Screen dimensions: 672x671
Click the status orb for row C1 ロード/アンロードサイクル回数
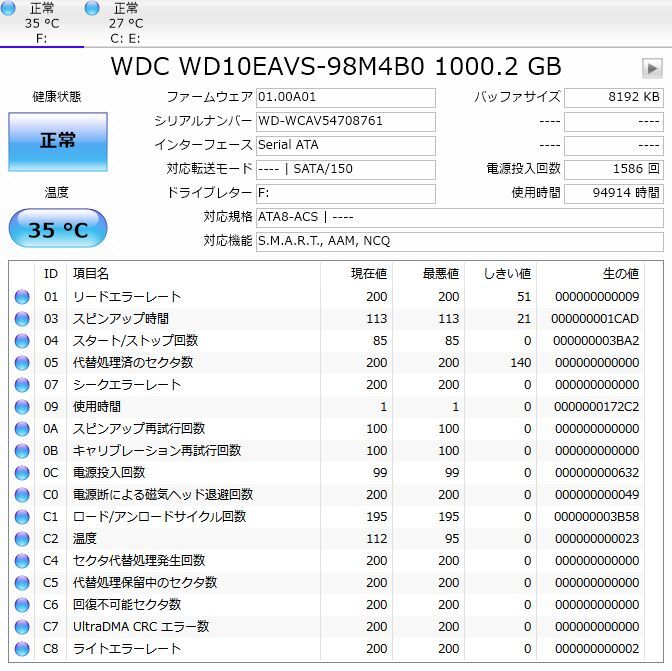click(22, 517)
